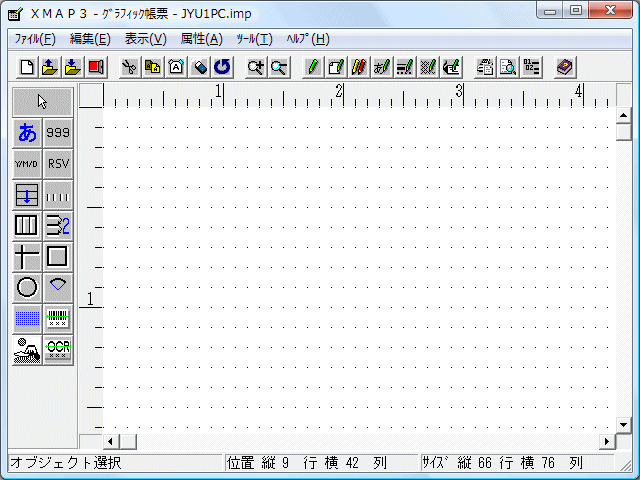Click the horizontal scrollbar left arrow
Image resolution: width=640 pixels, height=480 pixels.
click(x=110, y=441)
